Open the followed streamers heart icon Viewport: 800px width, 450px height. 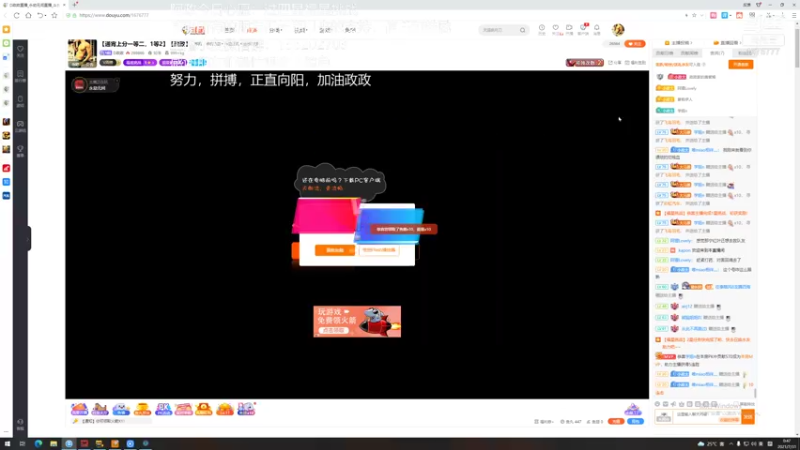click(x=556, y=30)
